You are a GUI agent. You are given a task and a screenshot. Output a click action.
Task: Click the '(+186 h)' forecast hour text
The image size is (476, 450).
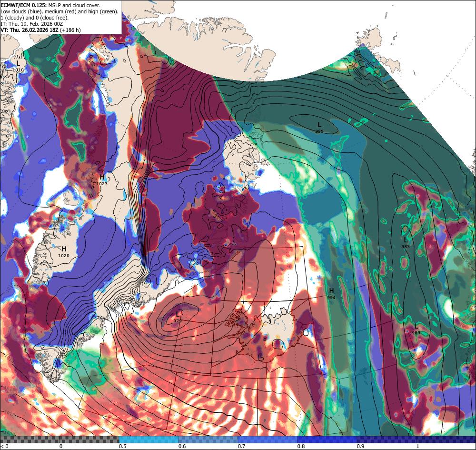(x=70, y=30)
